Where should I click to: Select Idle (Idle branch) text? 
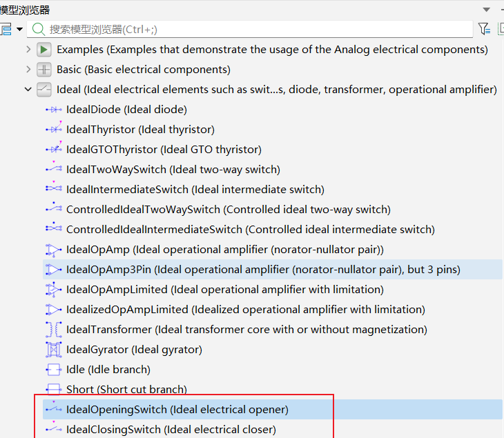108,370
